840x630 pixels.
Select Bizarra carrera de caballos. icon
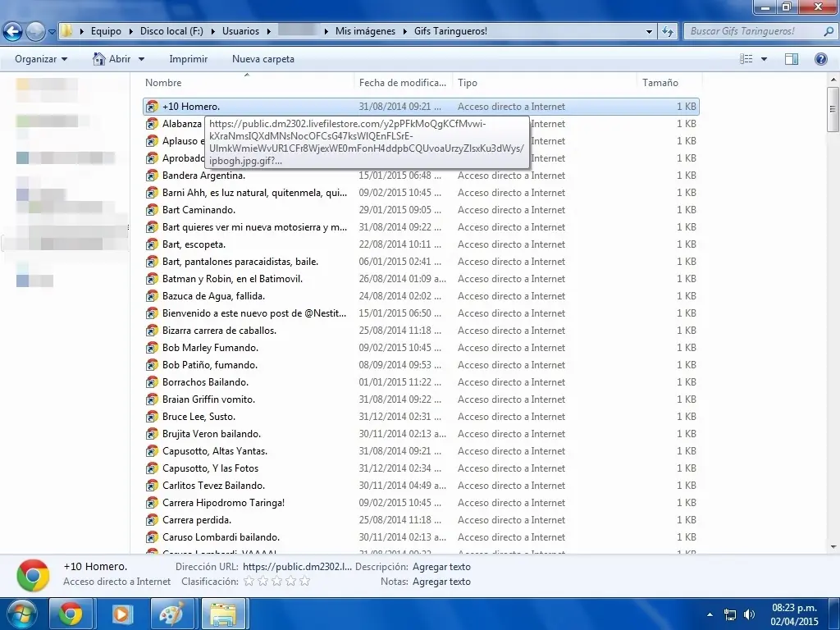coord(152,331)
